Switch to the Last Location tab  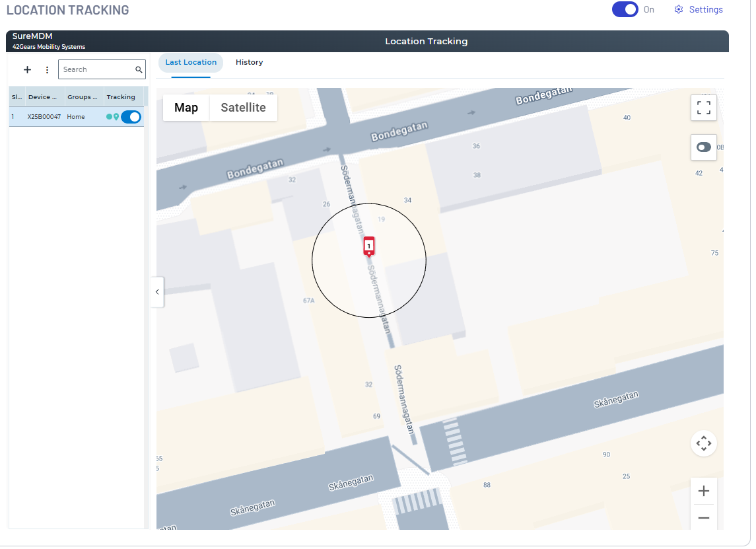[x=191, y=62]
